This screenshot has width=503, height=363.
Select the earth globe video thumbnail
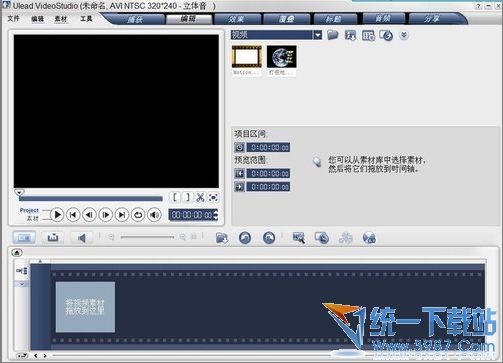click(x=282, y=57)
